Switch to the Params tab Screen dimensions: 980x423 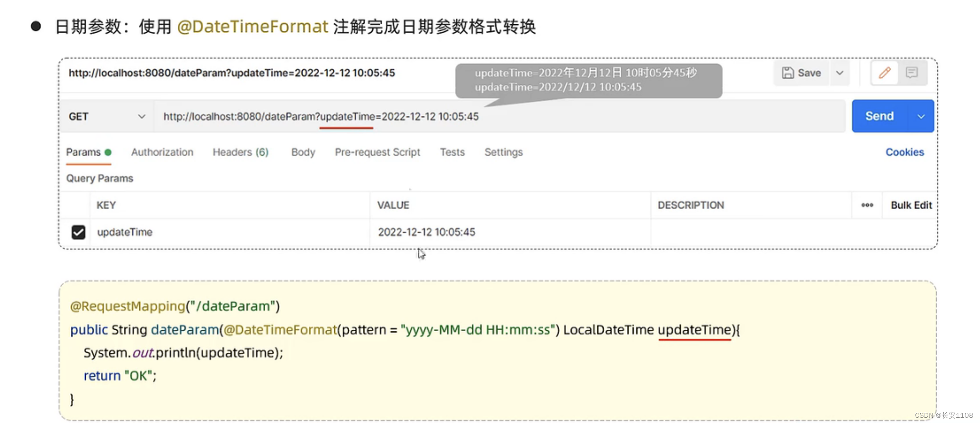[88, 152]
